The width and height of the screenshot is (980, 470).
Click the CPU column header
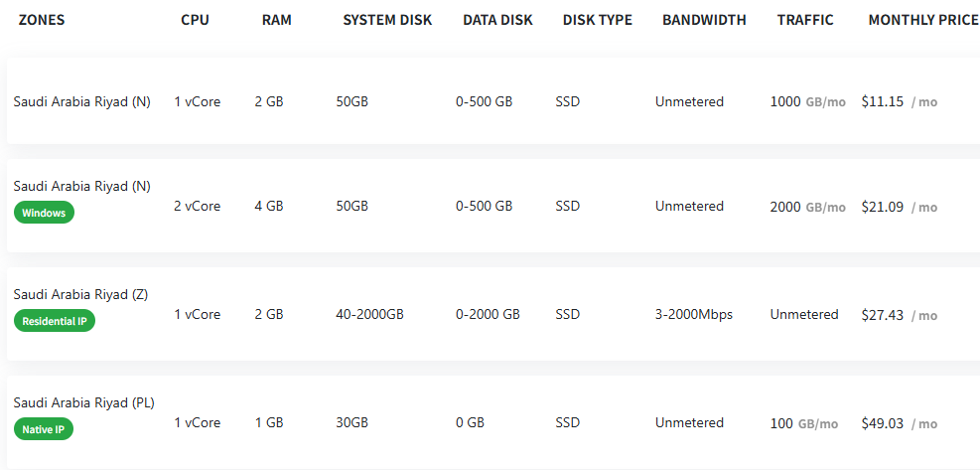coord(196,20)
